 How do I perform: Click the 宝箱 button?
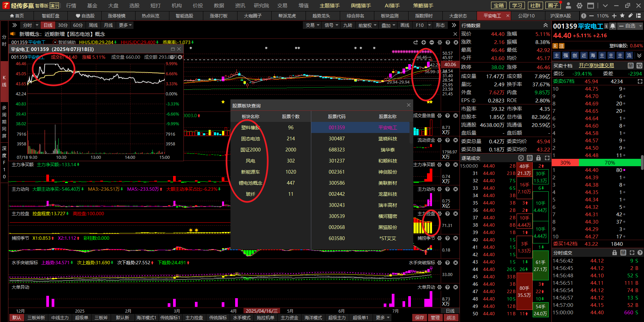(x=499, y=5)
